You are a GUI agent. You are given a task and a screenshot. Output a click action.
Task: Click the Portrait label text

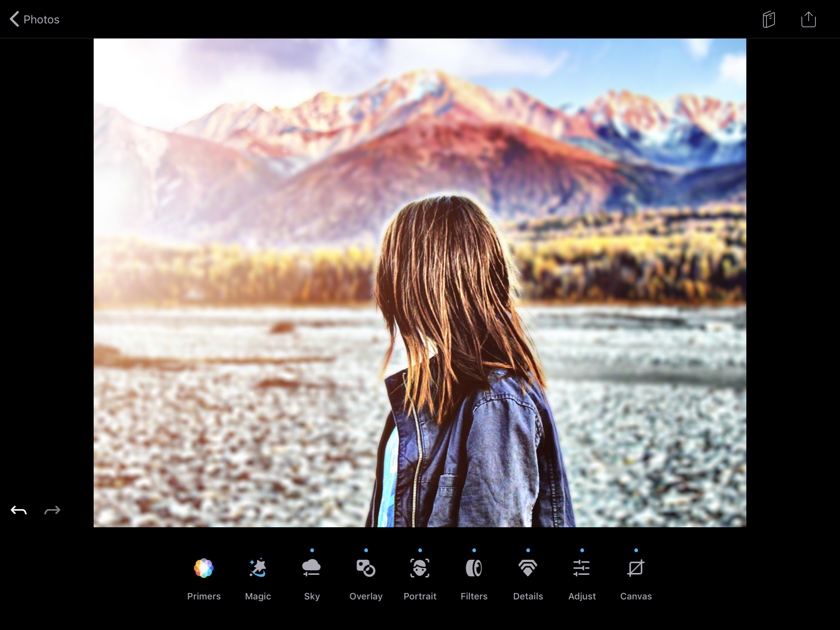(420, 596)
